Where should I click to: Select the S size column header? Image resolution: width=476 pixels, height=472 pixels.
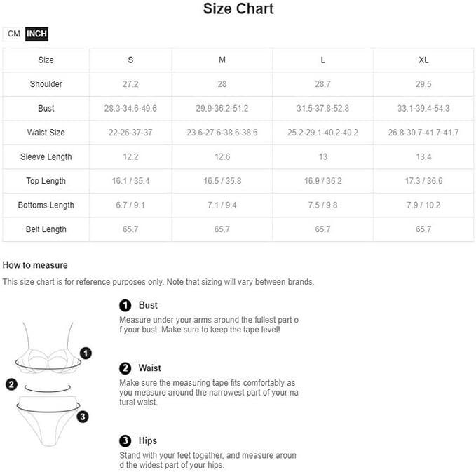pos(130,60)
